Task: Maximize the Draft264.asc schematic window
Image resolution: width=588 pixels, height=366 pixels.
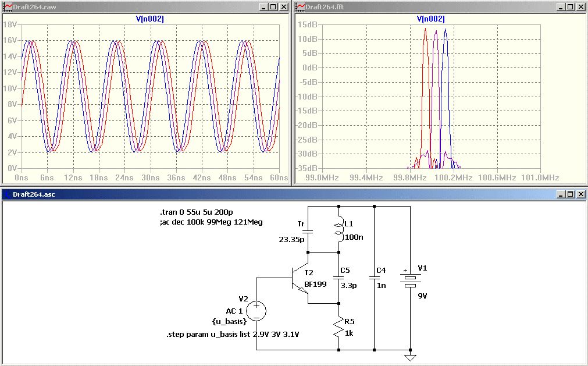Action: pos(569,194)
